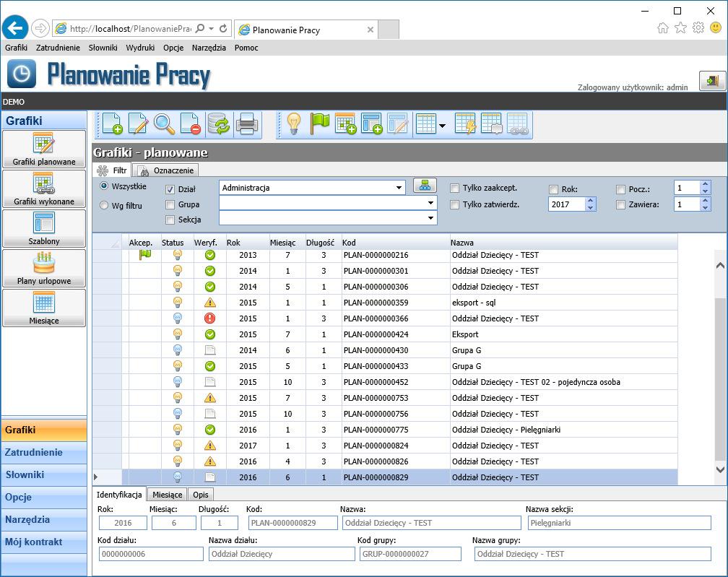Click the add template layout icon

(x=371, y=124)
